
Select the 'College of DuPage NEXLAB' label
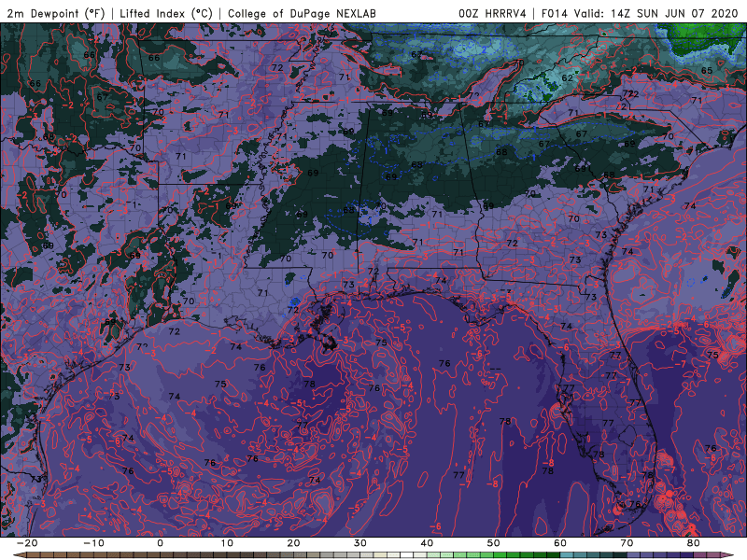302,13
